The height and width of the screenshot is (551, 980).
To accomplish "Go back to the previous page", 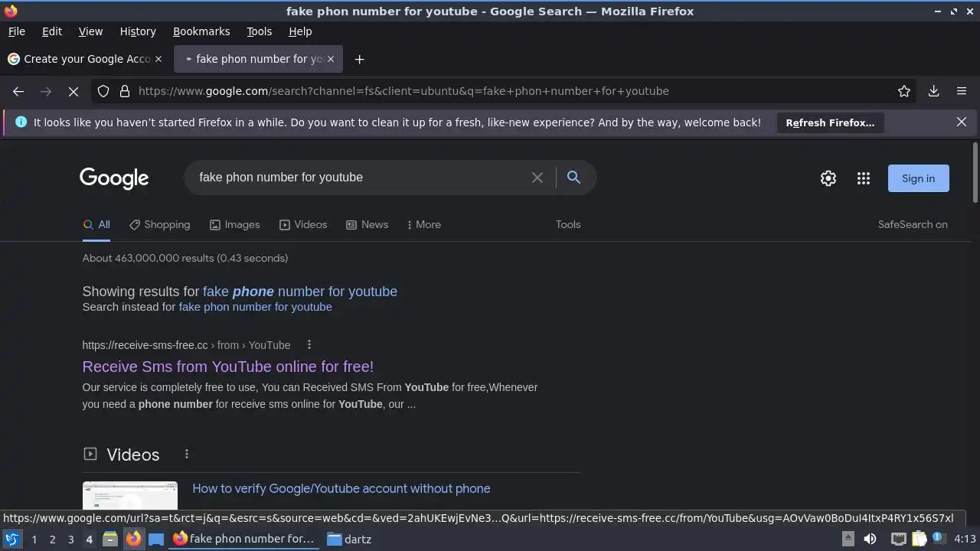I will tap(18, 91).
